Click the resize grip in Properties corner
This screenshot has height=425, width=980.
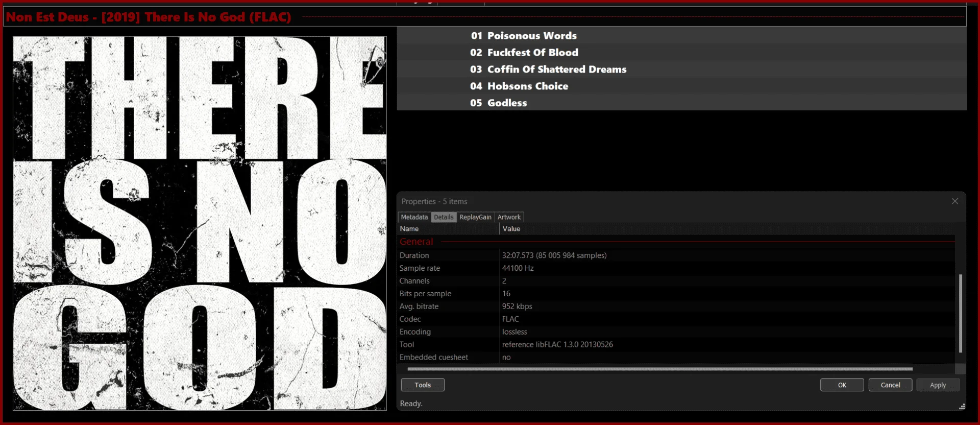click(962, 407)
